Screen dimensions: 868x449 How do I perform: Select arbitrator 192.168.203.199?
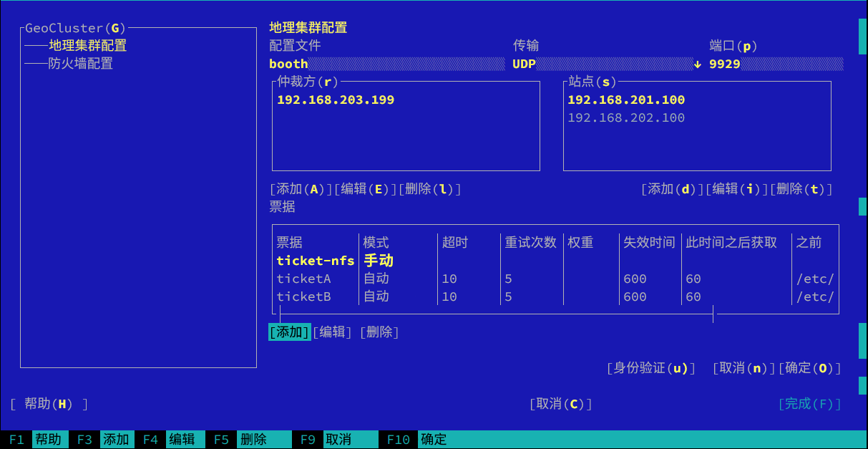(336, 100)
